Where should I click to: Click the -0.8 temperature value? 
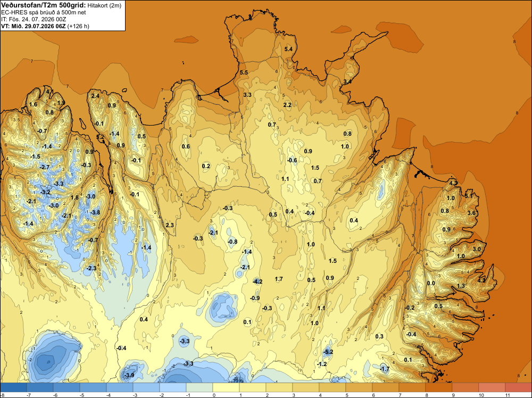pos(232,242)
